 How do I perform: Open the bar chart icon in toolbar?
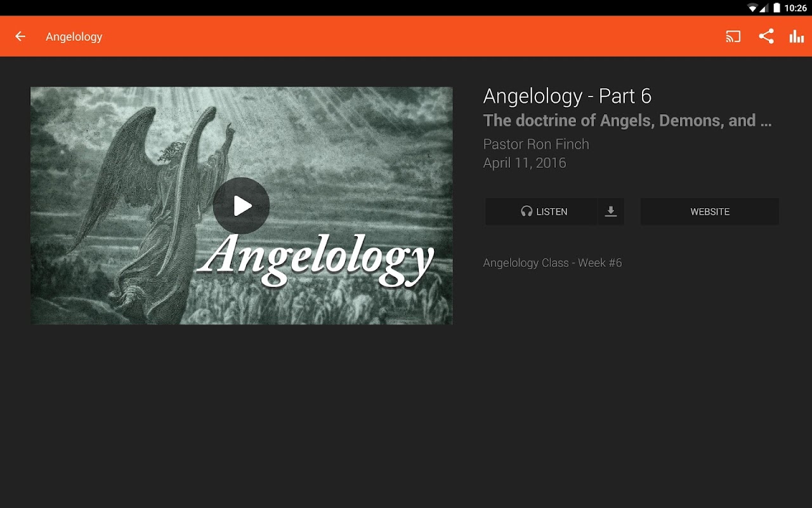[797, 36]
